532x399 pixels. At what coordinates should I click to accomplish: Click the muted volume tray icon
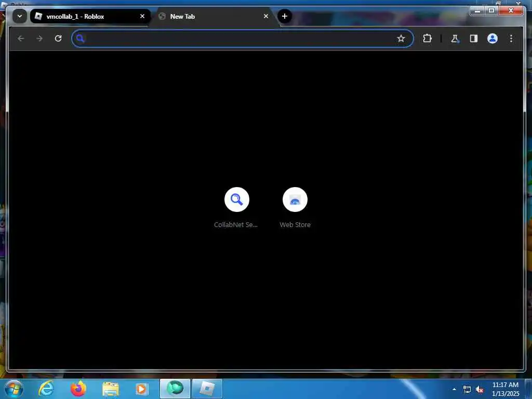(x=480, y=390)
